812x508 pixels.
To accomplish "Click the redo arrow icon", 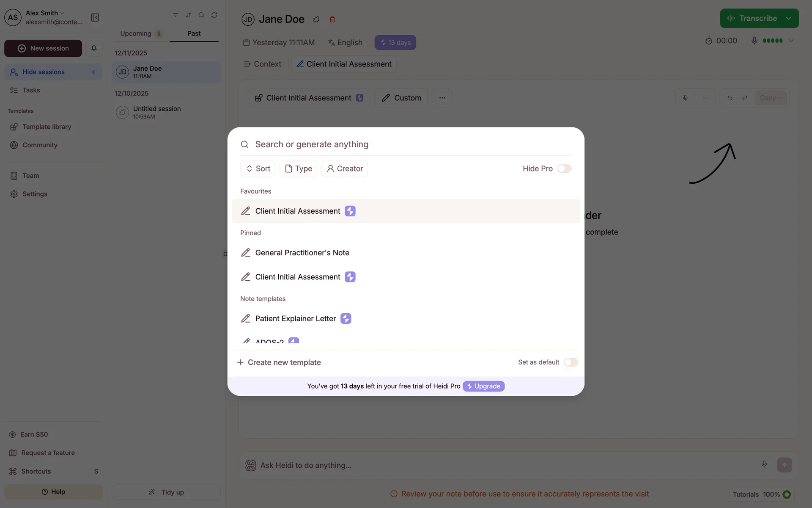I will (745, 98).
